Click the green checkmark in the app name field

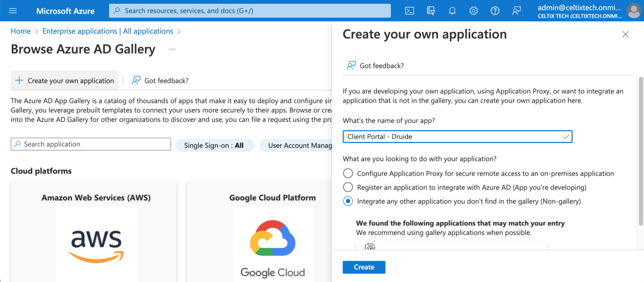click(x=566, y=137)
